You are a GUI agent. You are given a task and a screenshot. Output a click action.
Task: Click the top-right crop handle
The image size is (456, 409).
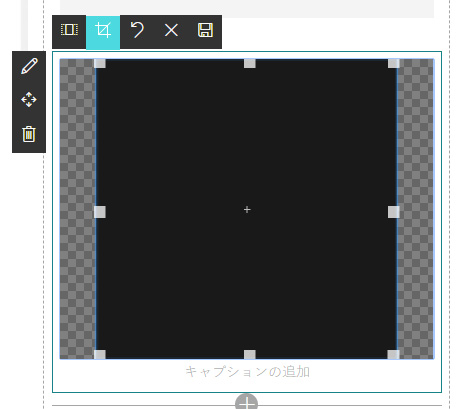coord(393,63)
